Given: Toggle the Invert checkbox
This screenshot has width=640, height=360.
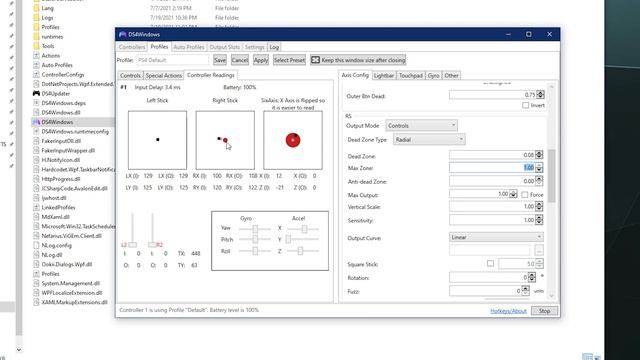Looking at the screenshot, I should pos(525,105).
